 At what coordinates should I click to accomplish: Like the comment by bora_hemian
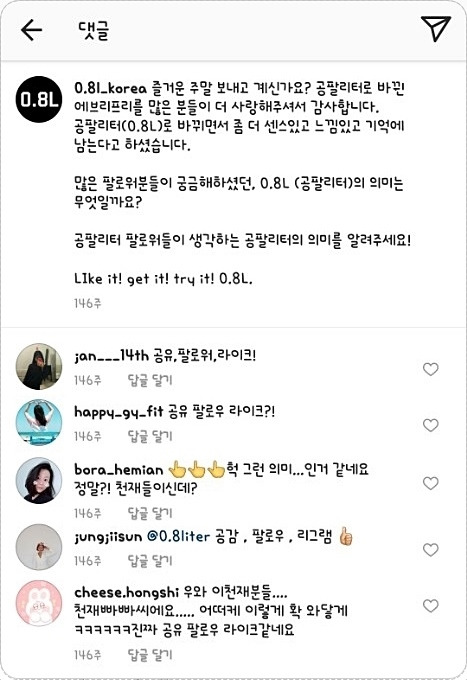pos(431,483)
